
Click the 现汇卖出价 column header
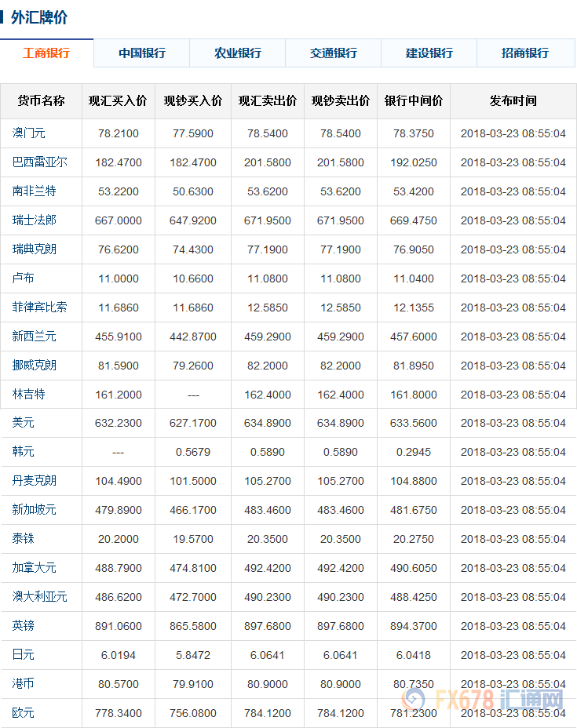[x=268, y=100]
